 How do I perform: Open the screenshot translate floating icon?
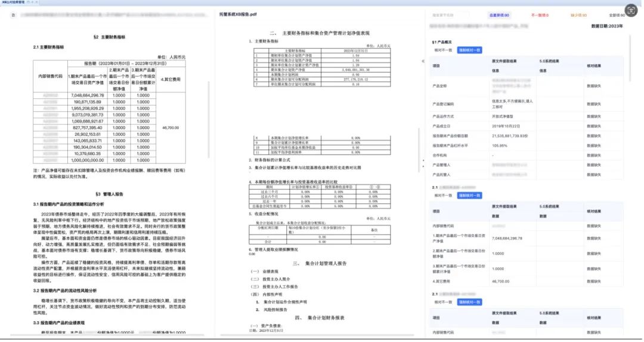[630, 10]
